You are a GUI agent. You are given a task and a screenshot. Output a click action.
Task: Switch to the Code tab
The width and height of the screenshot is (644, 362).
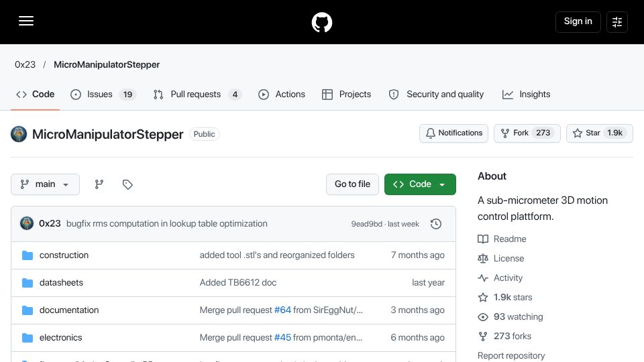[x=36, y=95]
